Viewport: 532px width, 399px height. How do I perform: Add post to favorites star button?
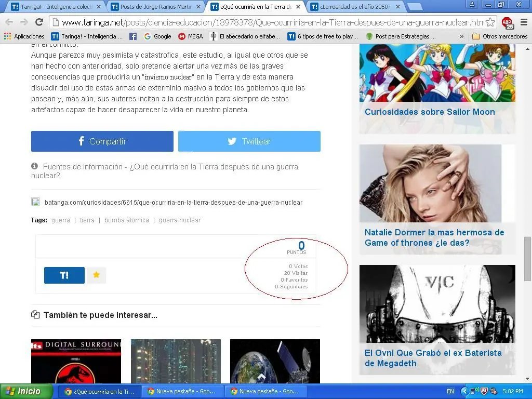pyautogui.click(x=96, y=275)
